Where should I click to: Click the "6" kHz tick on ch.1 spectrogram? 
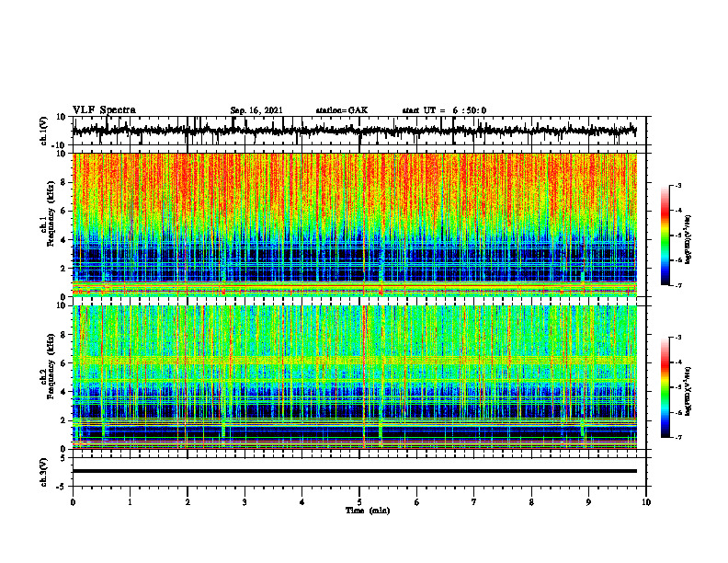[x=64, y=211]
